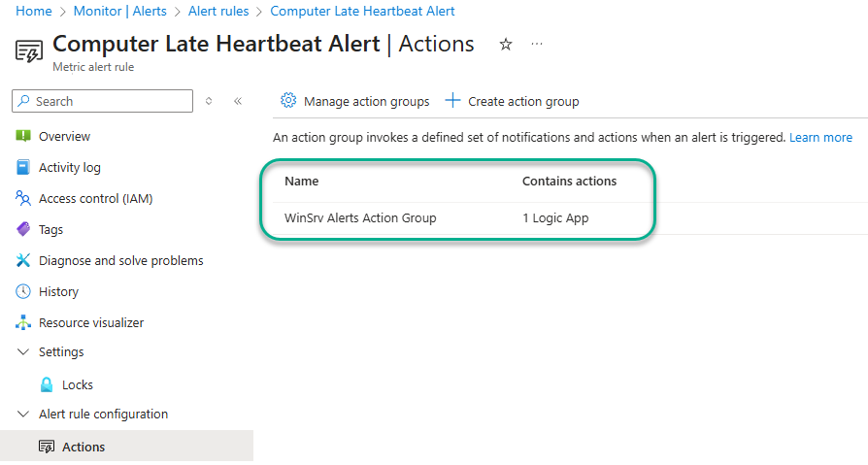Click the Contains actions column header

tap(570, 181)
